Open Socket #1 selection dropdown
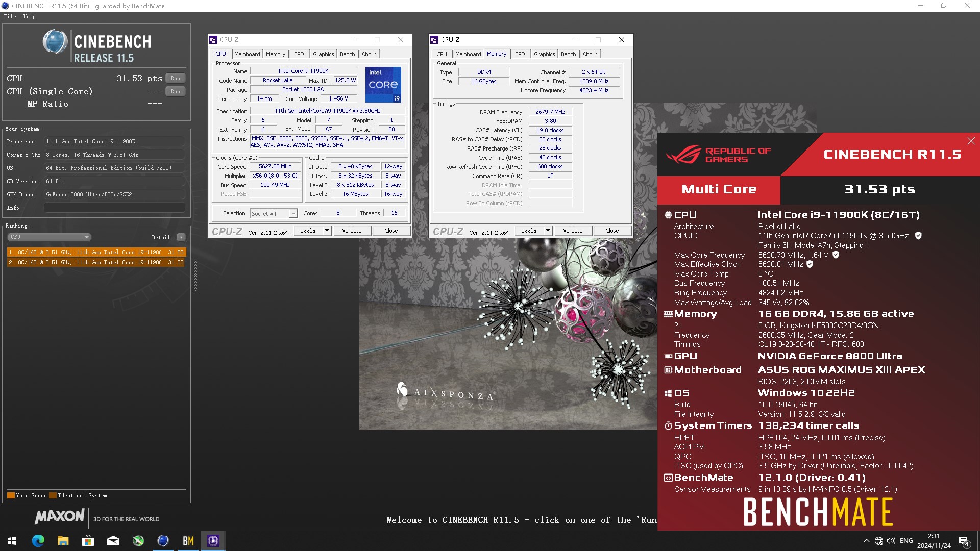Viewport: 980px width, 551px height. 274,213
